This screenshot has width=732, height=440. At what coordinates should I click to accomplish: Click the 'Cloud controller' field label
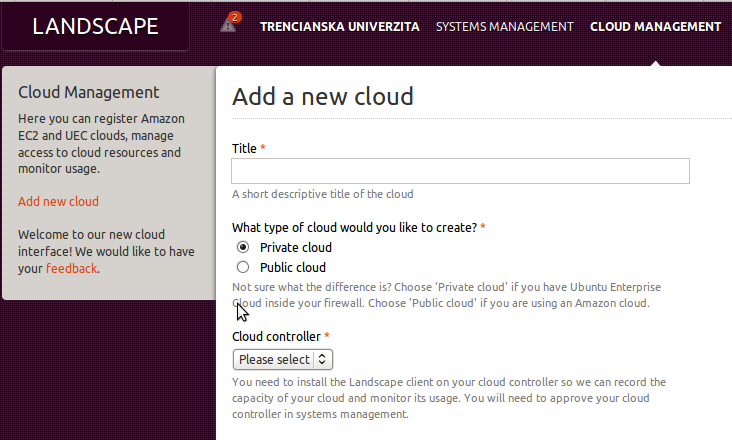[276, 336]
